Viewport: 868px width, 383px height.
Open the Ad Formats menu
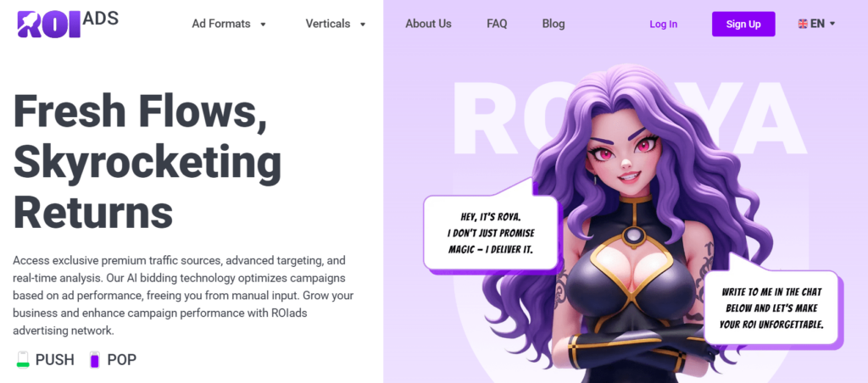[221, 24]
